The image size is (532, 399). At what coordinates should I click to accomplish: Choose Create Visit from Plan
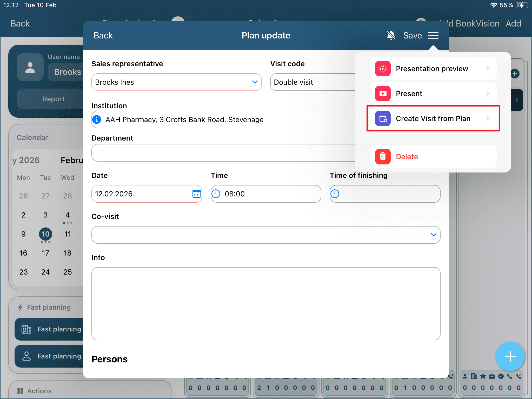(433, 119)
